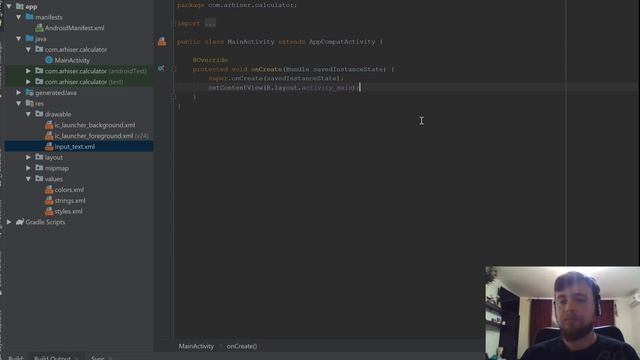The image size is (640, 360).
Task: Collapse the res folder arrow
Action: coord(18,103)
